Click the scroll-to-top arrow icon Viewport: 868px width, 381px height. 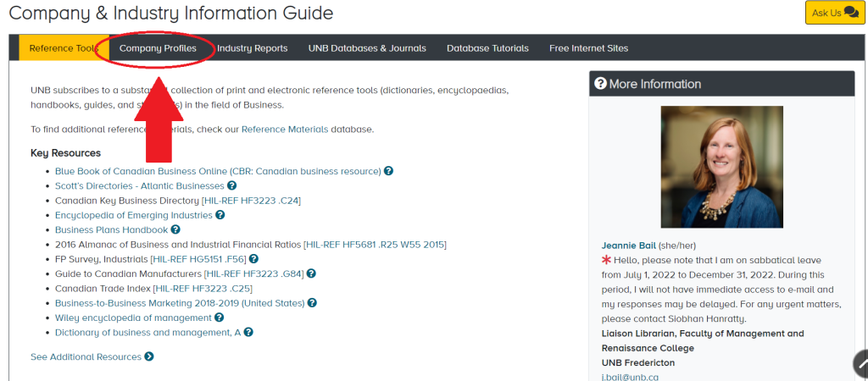(862, 363)
